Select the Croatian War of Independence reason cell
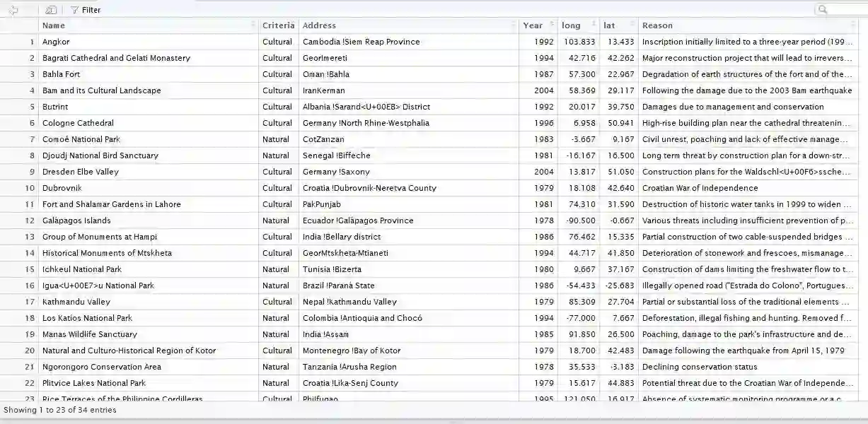868x424 pixels. click(700, 188)
